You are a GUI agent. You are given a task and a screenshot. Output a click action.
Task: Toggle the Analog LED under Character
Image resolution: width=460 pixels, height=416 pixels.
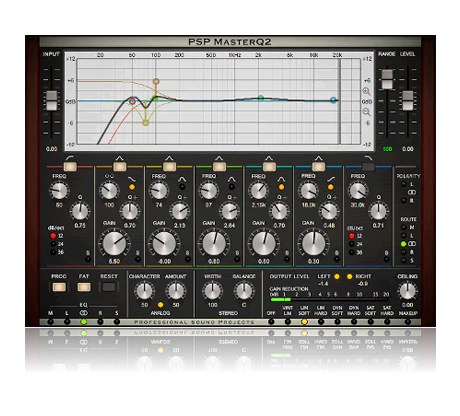coord(160,305)
